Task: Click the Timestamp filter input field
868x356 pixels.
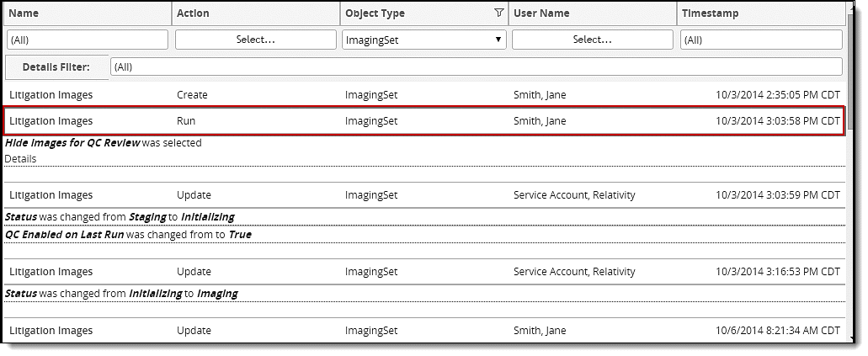Action: point(760,40)
